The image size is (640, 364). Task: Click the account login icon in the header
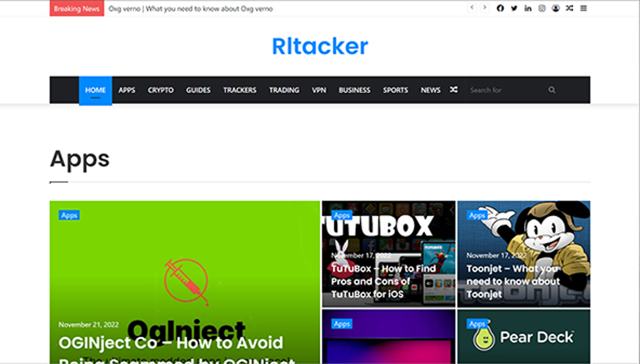(x=556, y=8)
